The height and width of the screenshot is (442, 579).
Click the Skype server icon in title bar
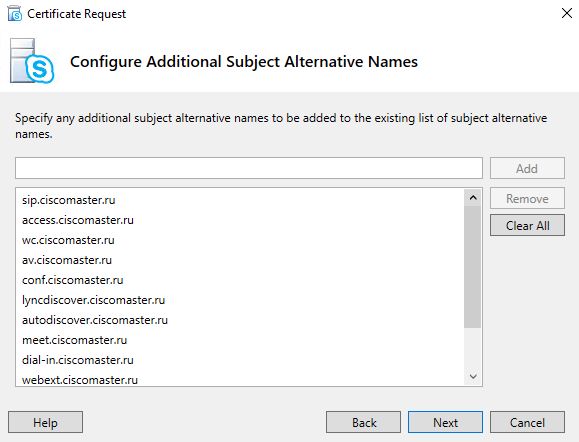15,14
